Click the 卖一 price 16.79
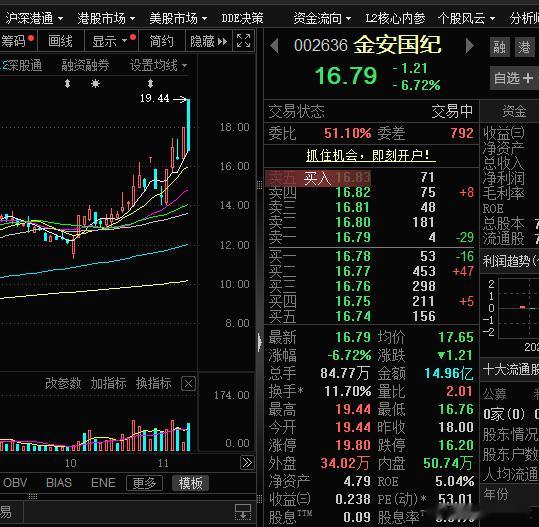Image resolution: width=539 pixels, height=527 pixels. point(353,237)
